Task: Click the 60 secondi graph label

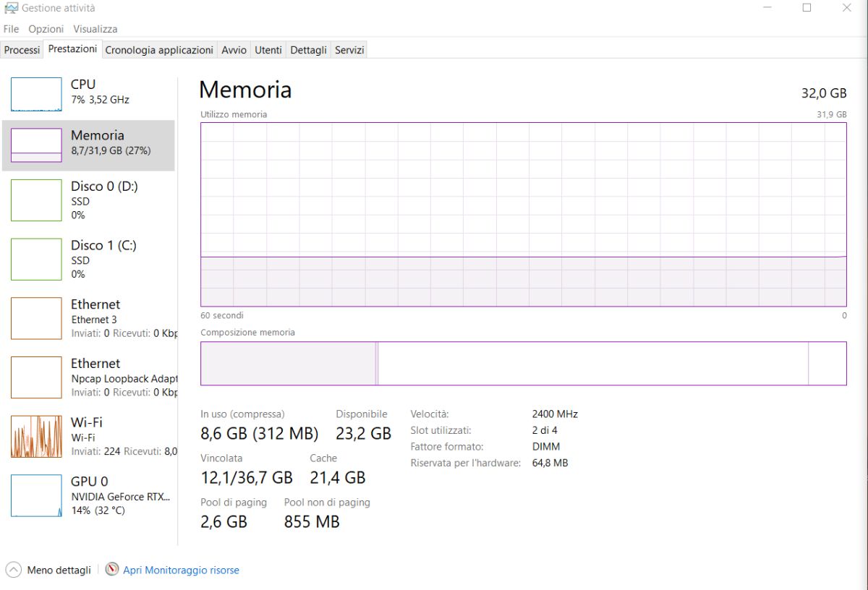Action: click(222, 315)
